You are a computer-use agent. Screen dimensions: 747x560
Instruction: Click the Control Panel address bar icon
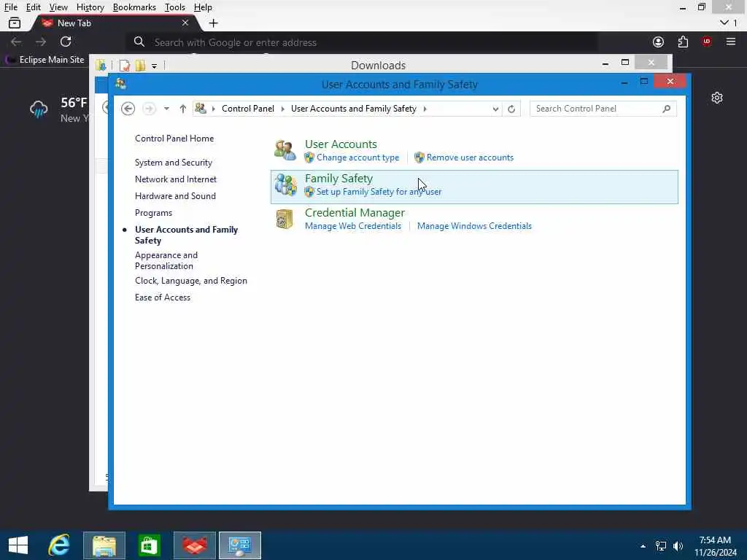(201, 109)
